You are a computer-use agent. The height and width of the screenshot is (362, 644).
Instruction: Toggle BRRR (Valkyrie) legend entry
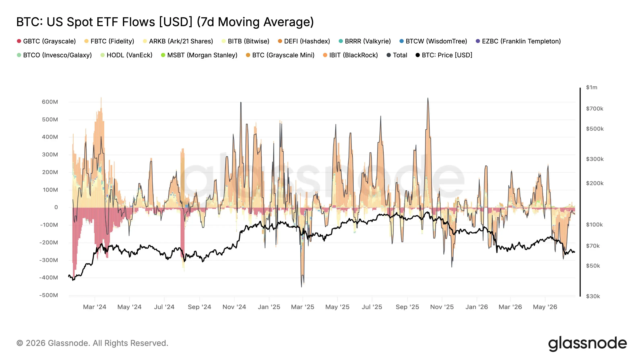[x=364, y=41]
